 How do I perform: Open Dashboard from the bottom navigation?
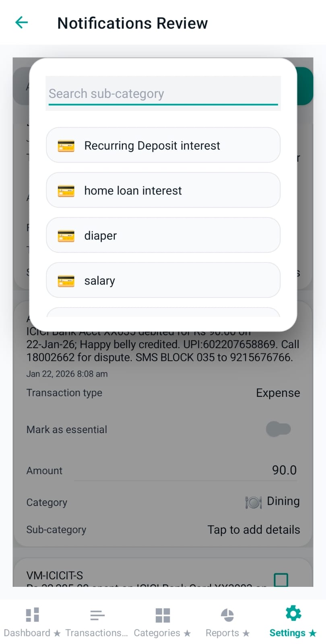(32, 615)
